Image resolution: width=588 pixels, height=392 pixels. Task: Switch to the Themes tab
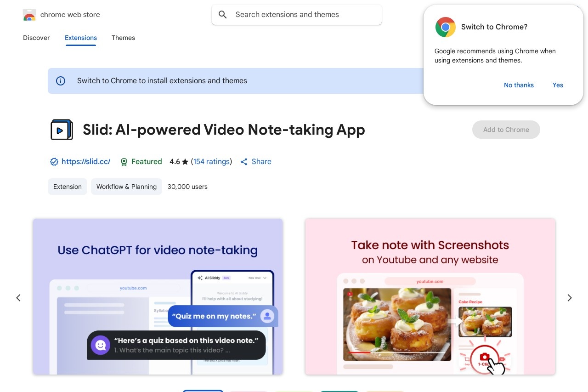click(x=123, y=38)
